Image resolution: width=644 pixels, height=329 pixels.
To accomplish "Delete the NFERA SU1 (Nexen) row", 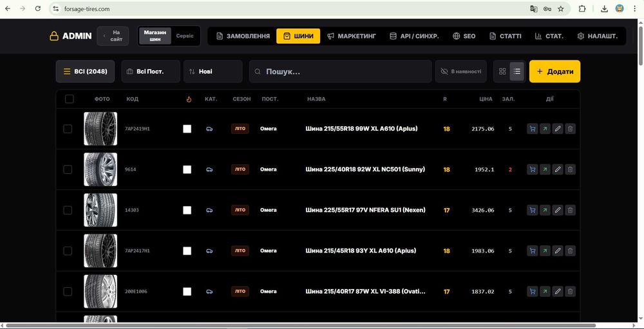I will point(570,210).
